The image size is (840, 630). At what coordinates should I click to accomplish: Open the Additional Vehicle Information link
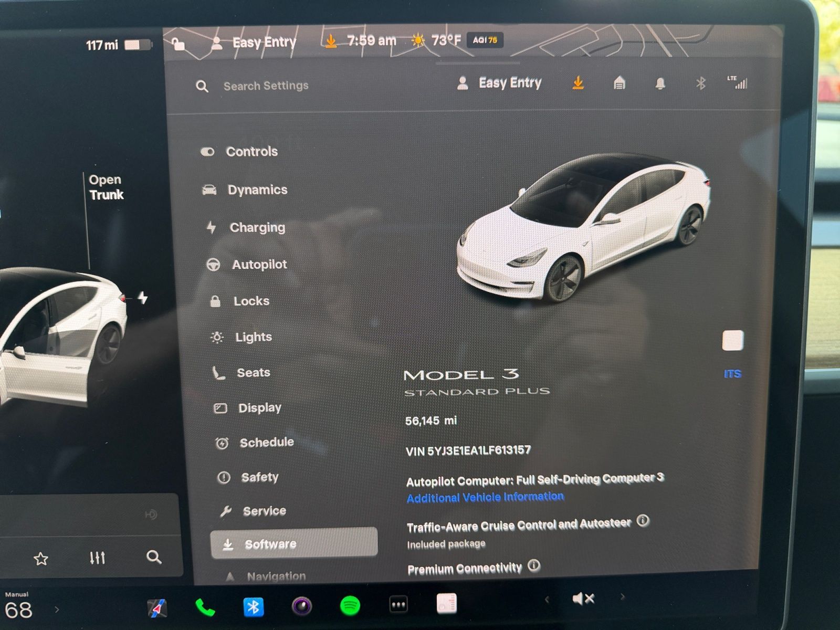point(486,497)
